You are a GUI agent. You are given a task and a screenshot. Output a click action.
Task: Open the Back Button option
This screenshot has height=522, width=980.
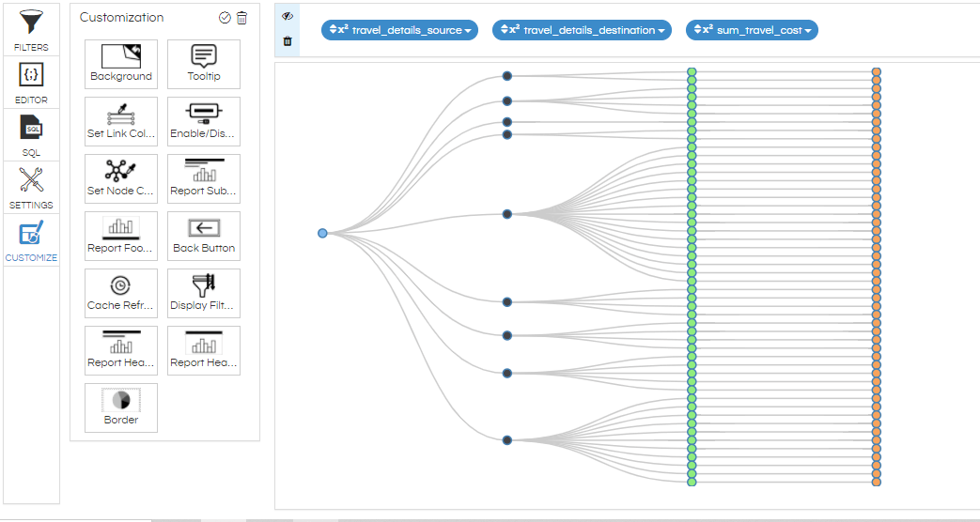204,236
